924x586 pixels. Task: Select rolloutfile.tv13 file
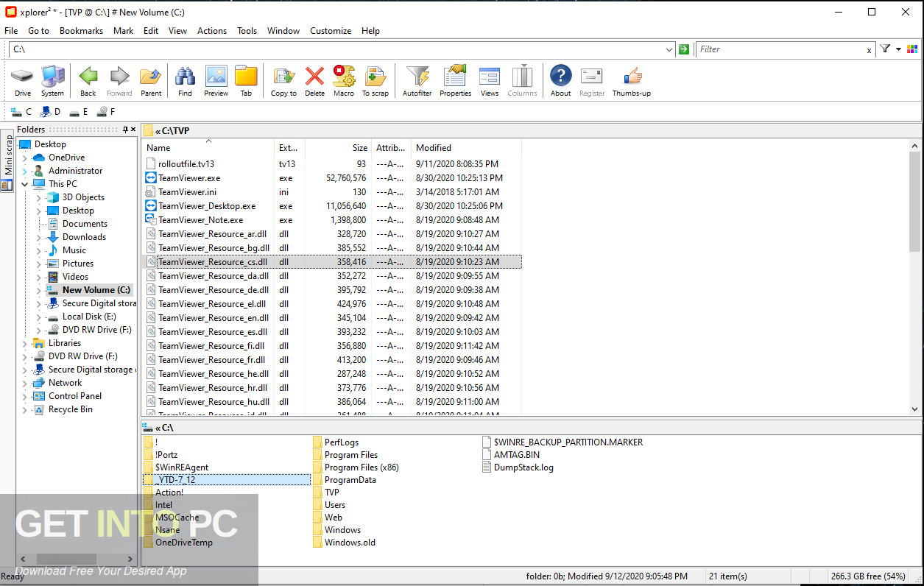(186, 164)
